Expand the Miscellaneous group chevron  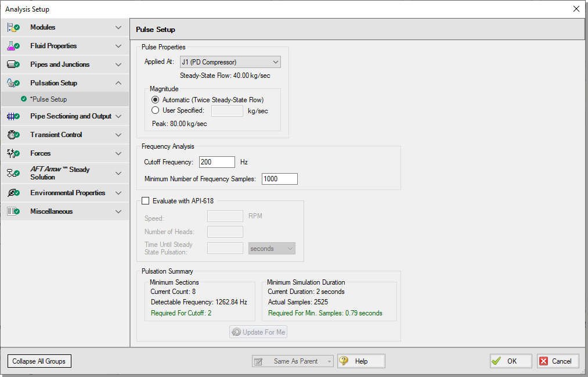pyautogui.click(x=118, y=211)
